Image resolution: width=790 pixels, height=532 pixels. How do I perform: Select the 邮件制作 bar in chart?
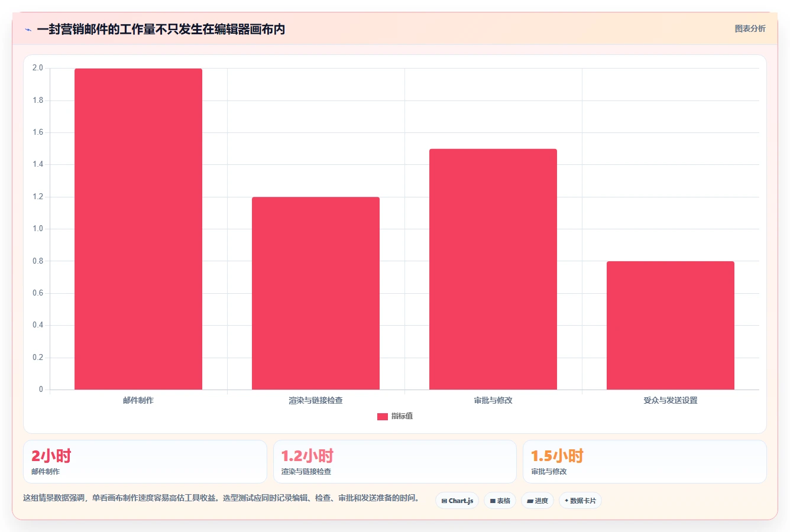point(138,229)
